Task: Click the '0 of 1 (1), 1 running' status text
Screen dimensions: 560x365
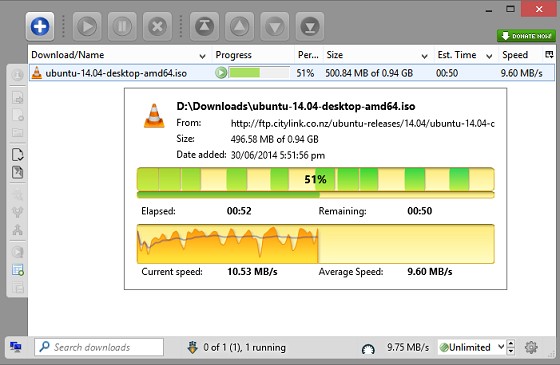Action: (x=245, y=347)
